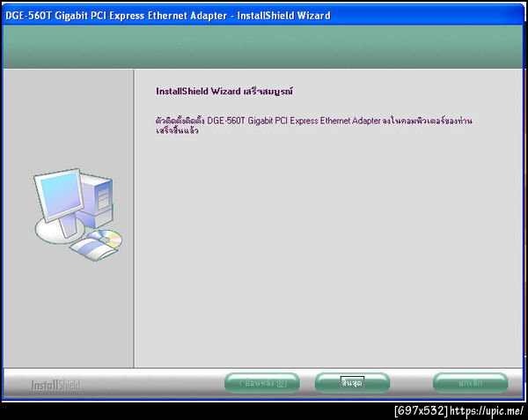The height and width of the screenshot is (420, 528).
Task: Click the disabled ย้อนกลับ (Back) button
Action: 262,383
